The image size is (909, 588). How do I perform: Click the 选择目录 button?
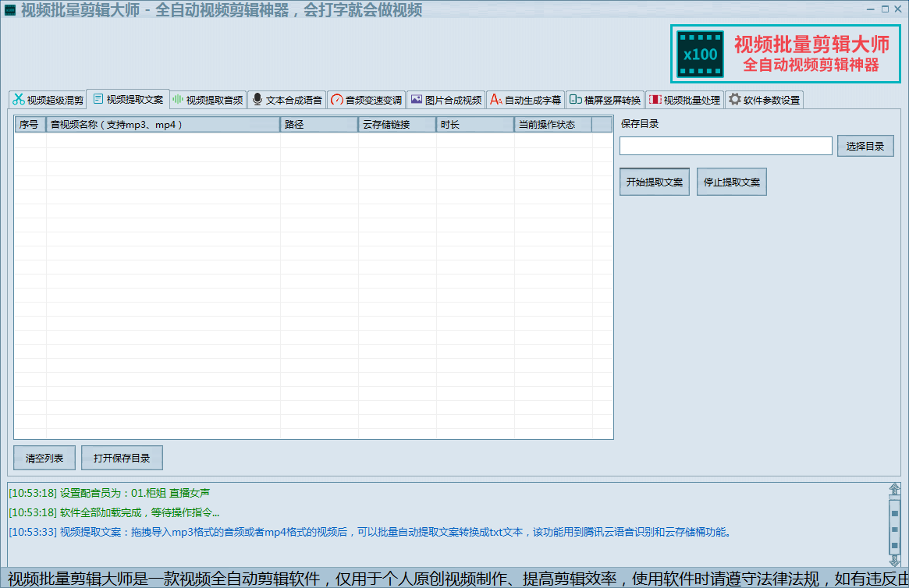tap(865, 146)
